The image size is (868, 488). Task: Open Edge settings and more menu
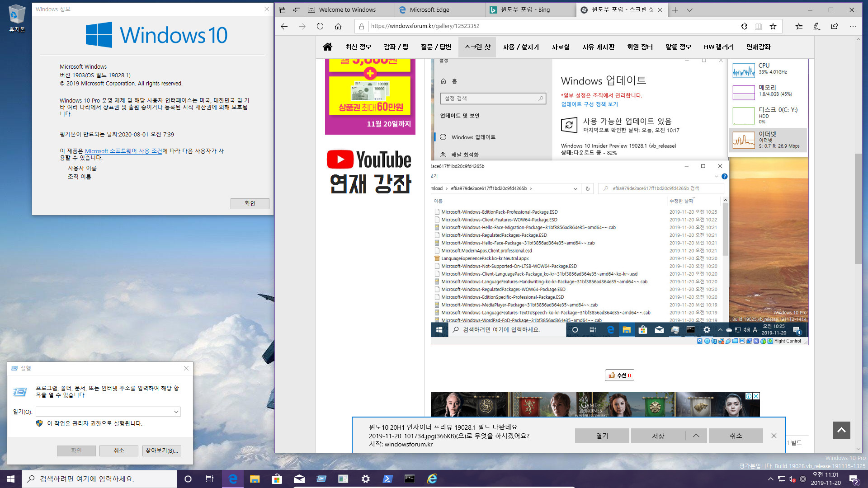(853, 26)
